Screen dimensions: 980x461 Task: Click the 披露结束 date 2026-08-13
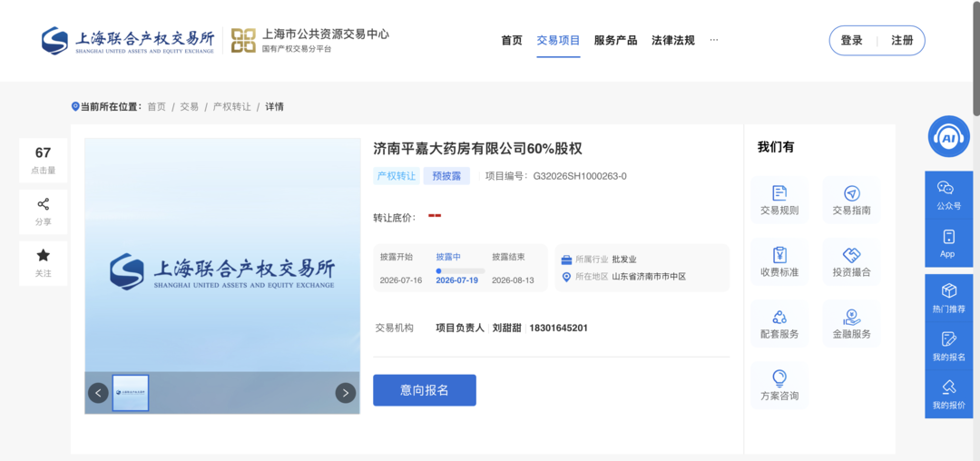tap(513, 280)
